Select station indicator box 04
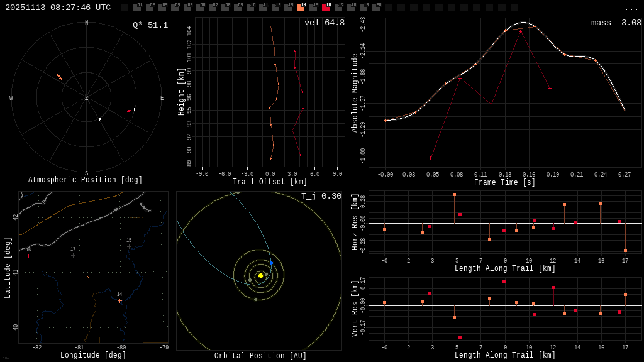Screen dimensions: 644x362 (175, 8)
